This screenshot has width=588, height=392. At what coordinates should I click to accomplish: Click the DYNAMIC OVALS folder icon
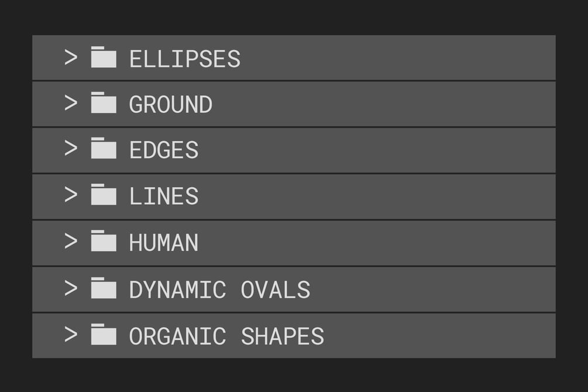click(104, 288)
